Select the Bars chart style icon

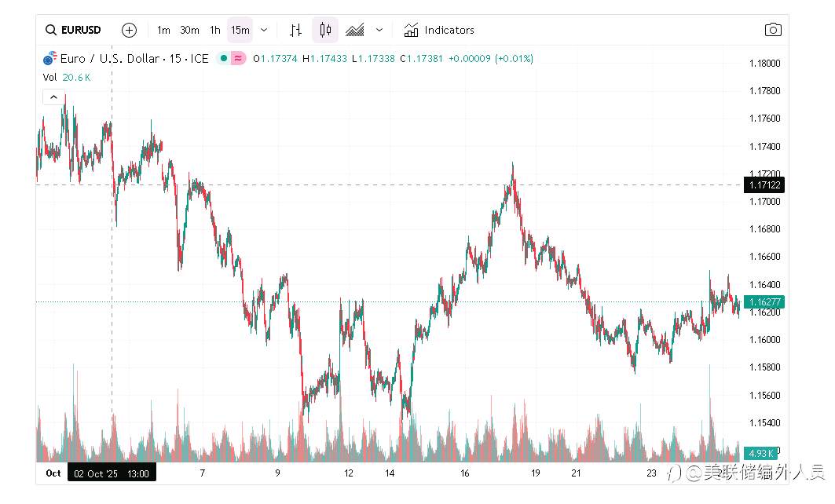[x=295, y=30]
